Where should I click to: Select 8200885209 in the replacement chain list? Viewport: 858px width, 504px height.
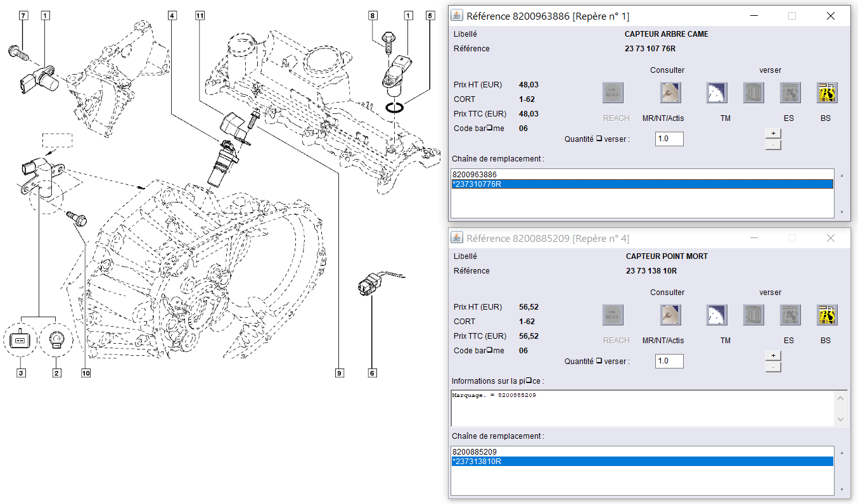click(474, 452)
